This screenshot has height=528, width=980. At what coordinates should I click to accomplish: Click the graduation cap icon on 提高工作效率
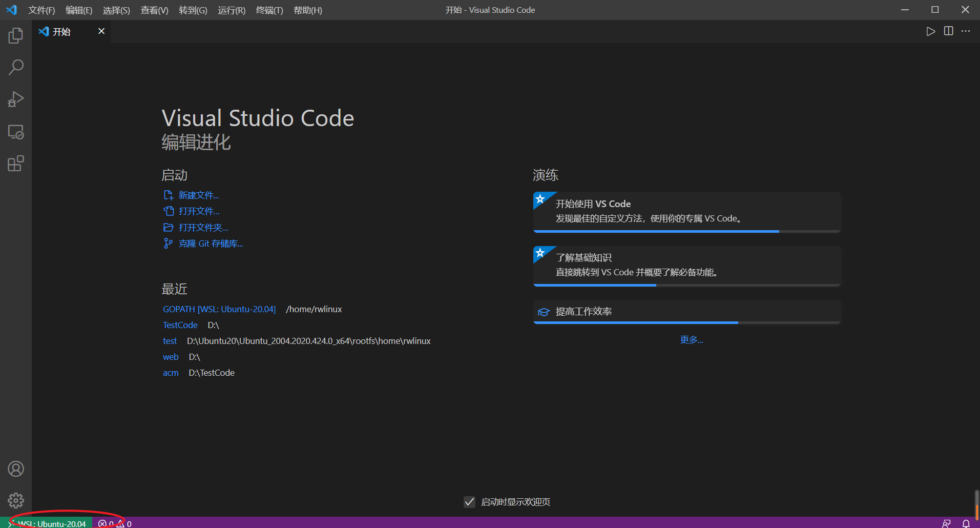544,312
